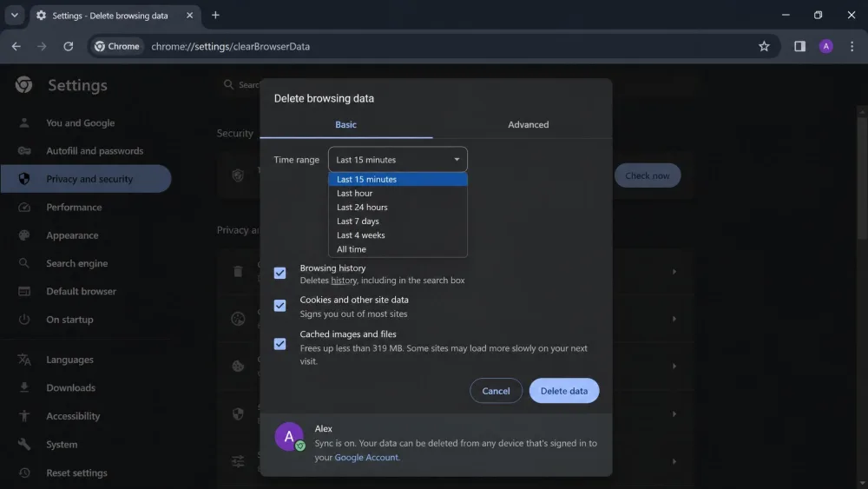Click the wrench icon for System

coord(23,444)
